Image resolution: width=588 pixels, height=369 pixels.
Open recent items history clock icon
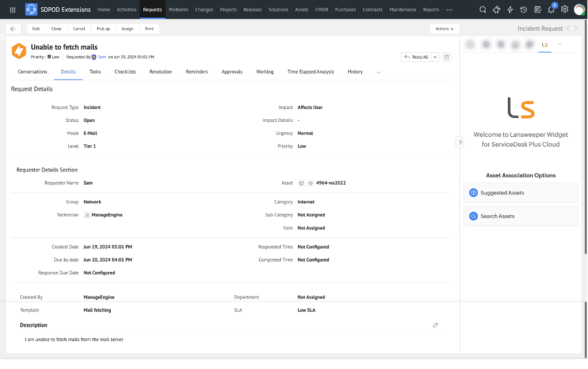point(523,10)
